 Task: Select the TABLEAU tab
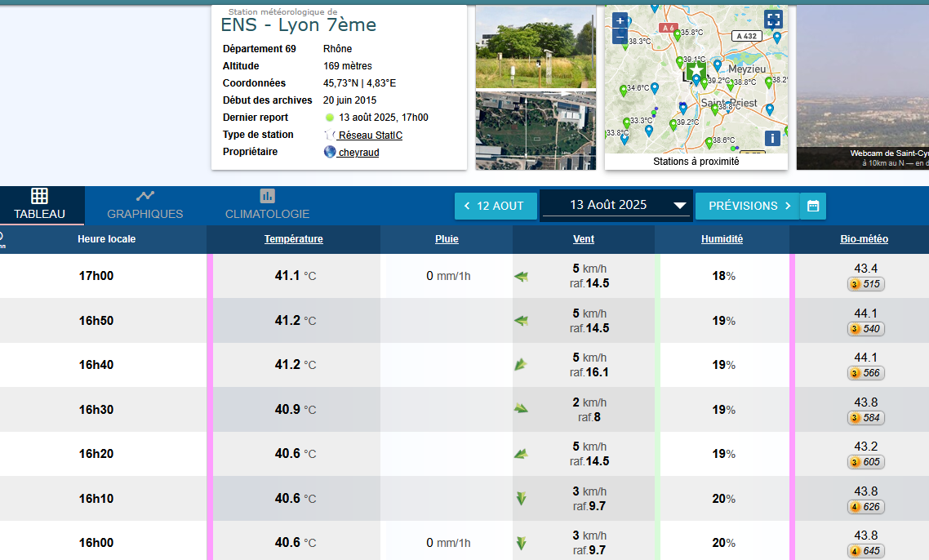[39, 206]
